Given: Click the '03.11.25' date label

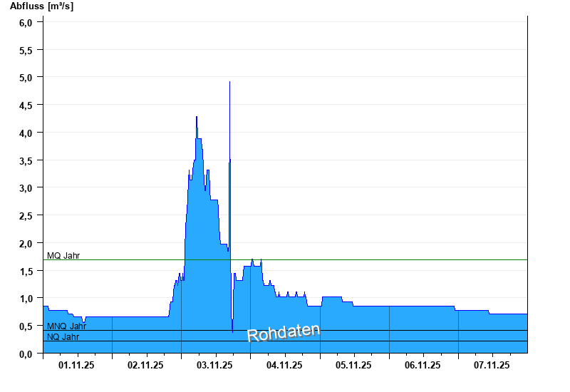Looking at the screenshot, I should [214, 365].
